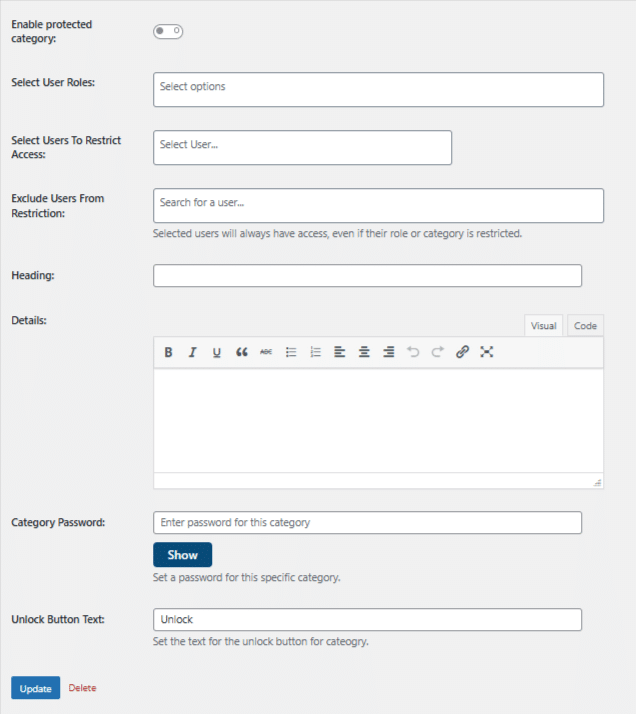Apply strikethrough from editor toolbar
636x714 pixels.
(x=266, y=352)
